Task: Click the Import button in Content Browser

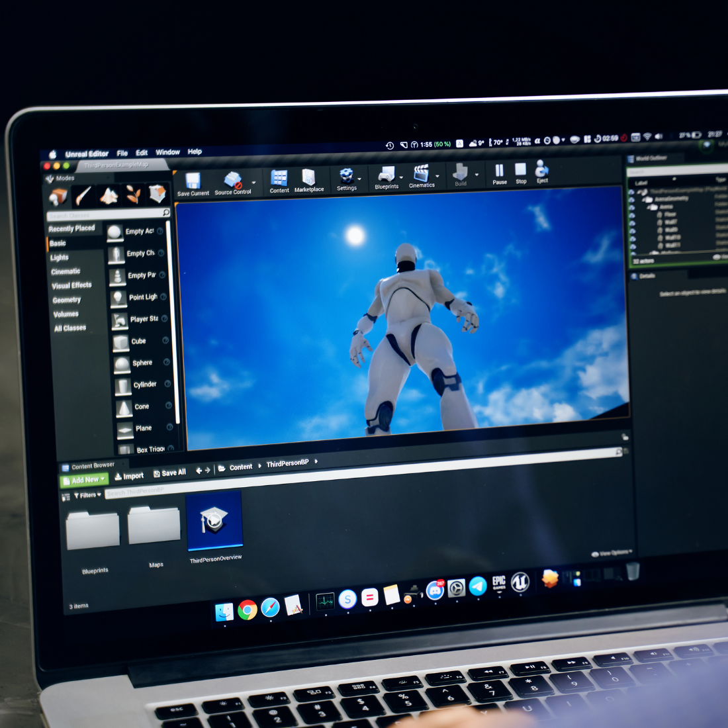Action: (129, 476)
